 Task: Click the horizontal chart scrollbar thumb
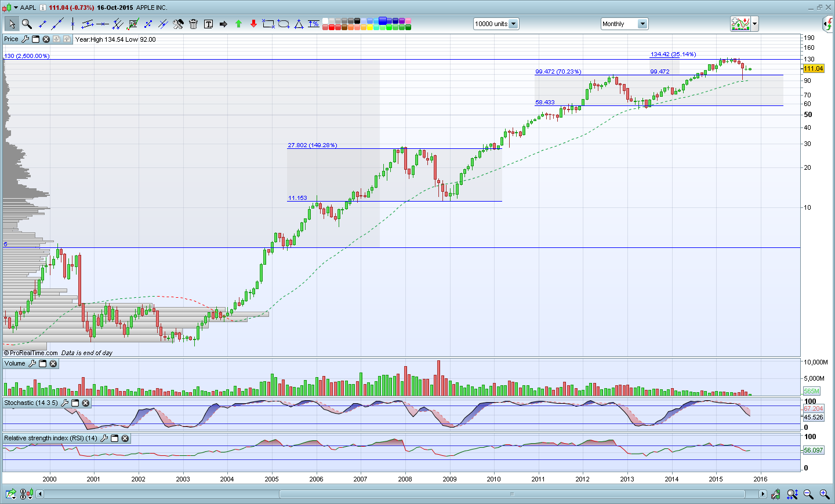click(512, 494)
